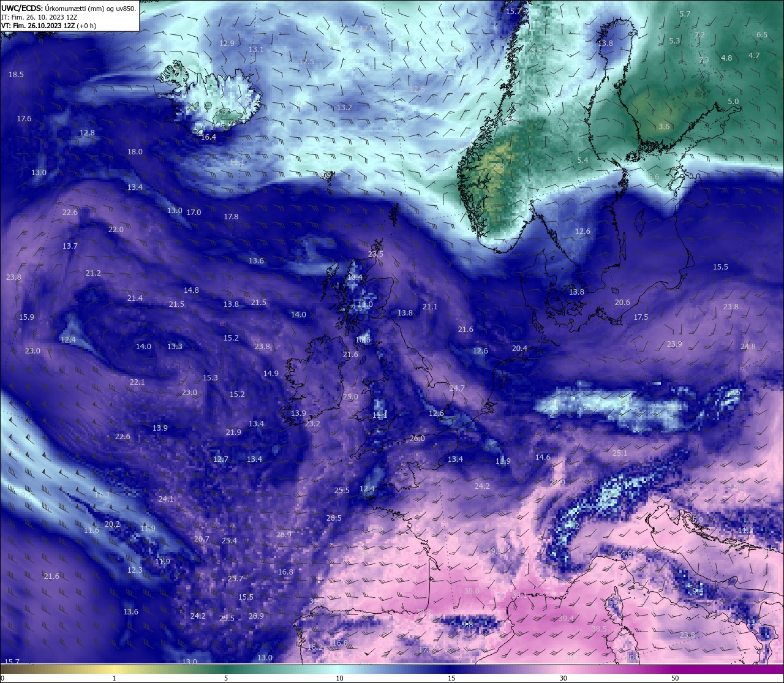Select the "VT: Fim. 26.10.2023 12Z (+0 h)" line
Viewport: 784px width, 683px height.
coord(48,26)
